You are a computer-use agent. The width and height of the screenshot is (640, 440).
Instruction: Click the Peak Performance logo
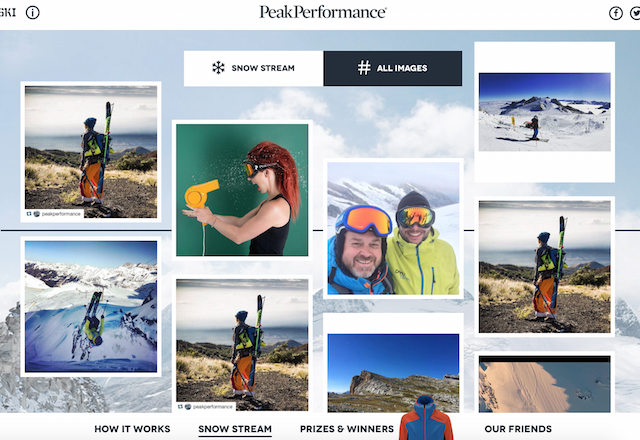pyautogui.click(x=322, y=12)
